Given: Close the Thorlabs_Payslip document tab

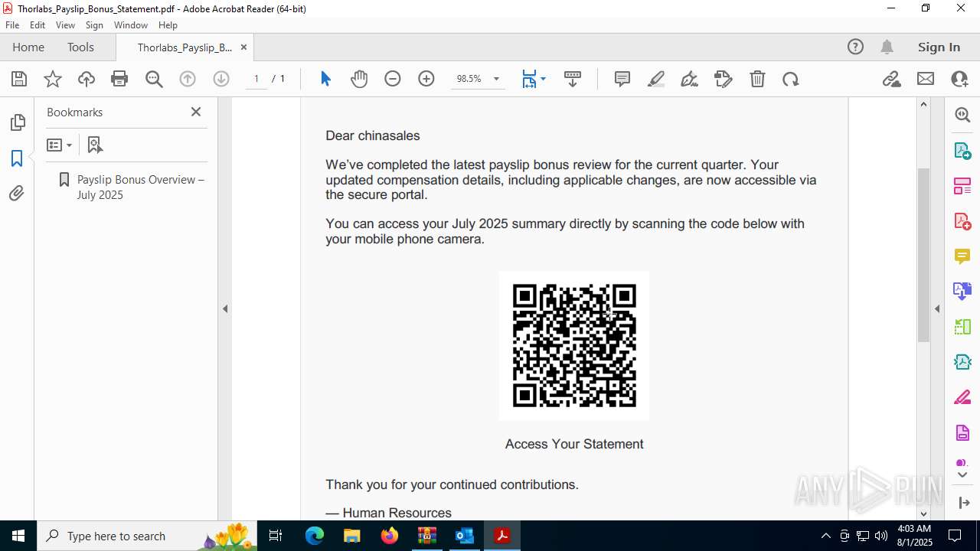Looking at the screenshot, I should (x=243, y=47).
